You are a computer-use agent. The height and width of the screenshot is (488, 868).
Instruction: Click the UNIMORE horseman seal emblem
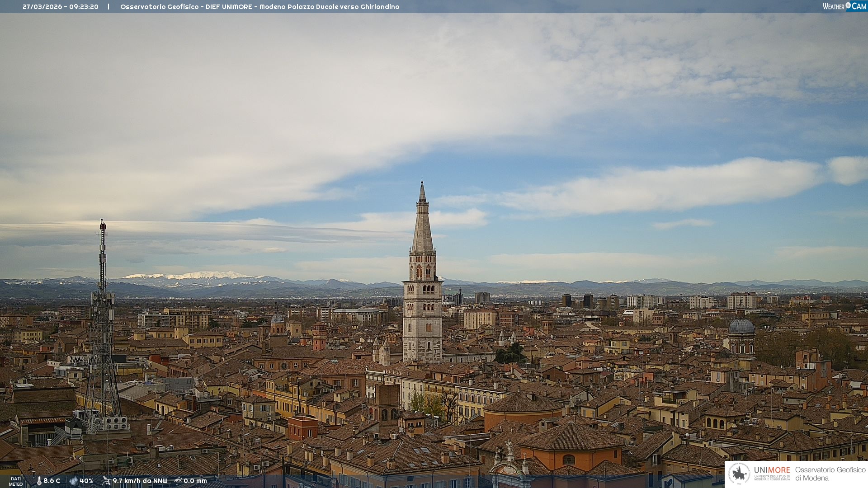(739, 474)
